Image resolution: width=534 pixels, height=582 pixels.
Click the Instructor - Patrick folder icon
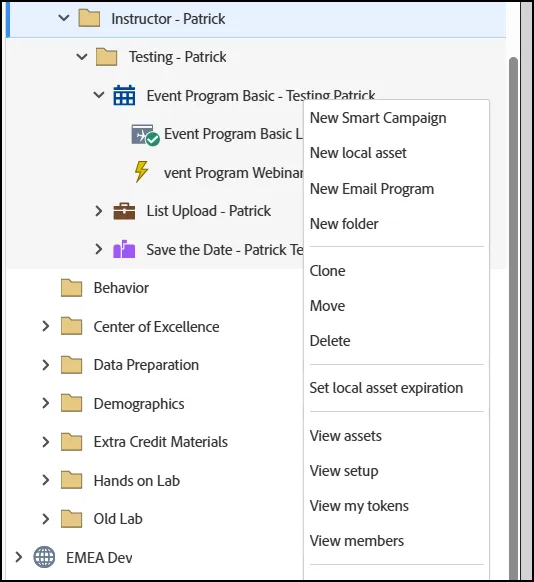pos(89,19)
